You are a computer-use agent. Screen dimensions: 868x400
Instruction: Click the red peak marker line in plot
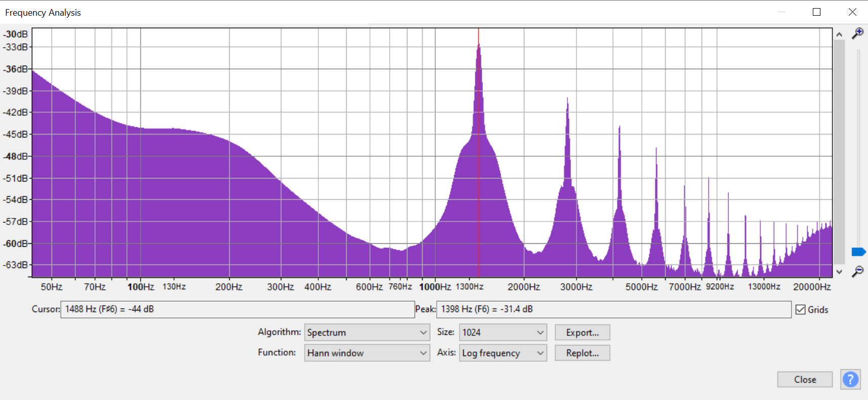point(478,152)
